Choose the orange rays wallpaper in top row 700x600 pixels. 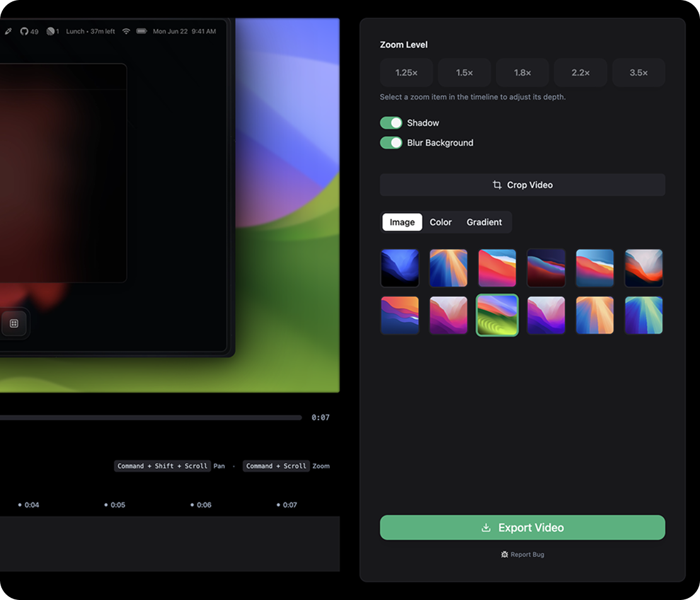[449, 268]
